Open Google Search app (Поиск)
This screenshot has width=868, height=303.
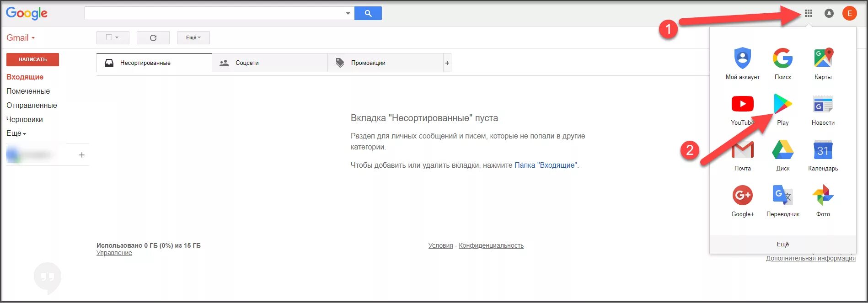(783, 64)
